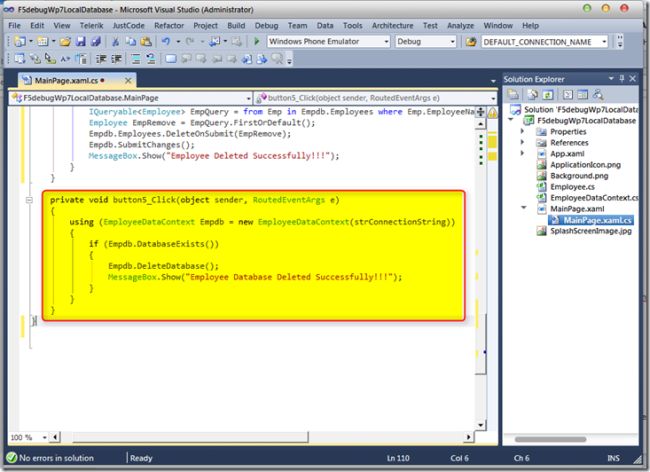Click the Save All icon

tap(96, 41)
